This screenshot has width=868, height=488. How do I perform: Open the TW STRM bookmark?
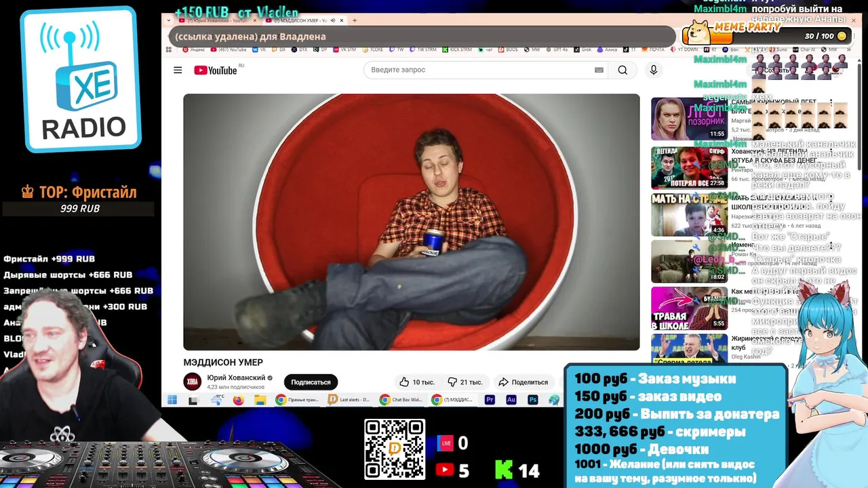(423, 49)
